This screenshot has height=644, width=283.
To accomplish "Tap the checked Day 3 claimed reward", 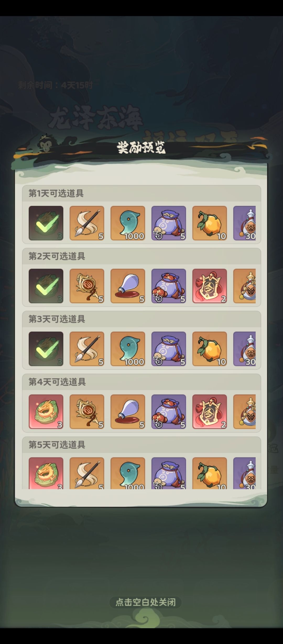I will point(46,349).
